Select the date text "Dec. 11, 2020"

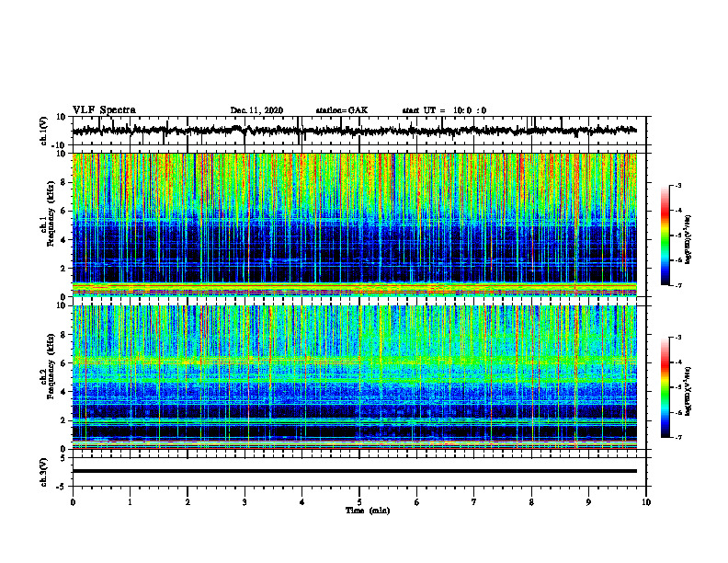[256, 110]
